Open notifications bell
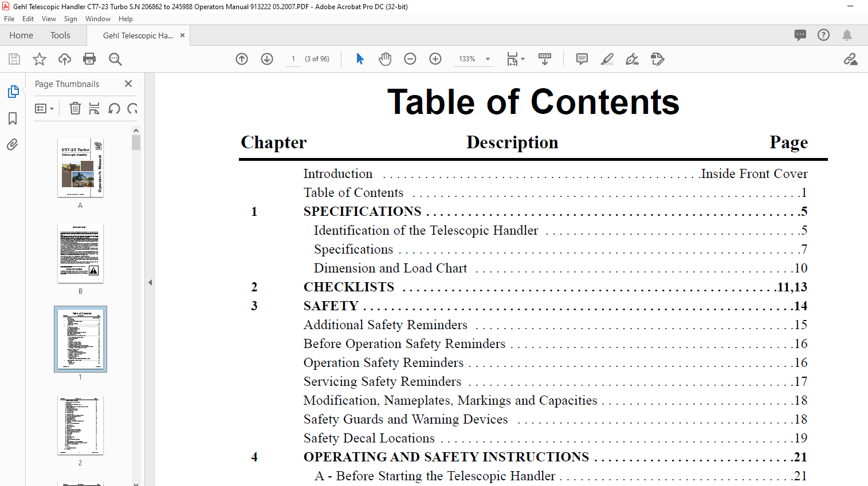 847,35
